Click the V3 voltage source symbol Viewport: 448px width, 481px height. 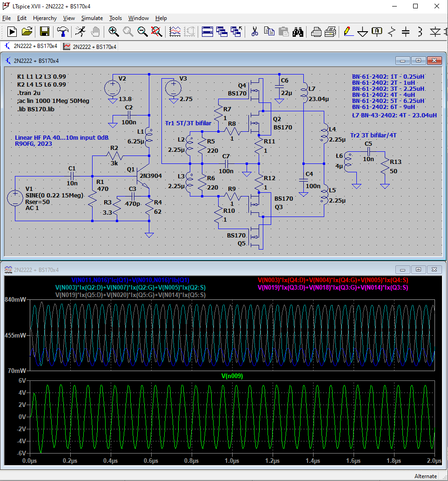[173, 88]
